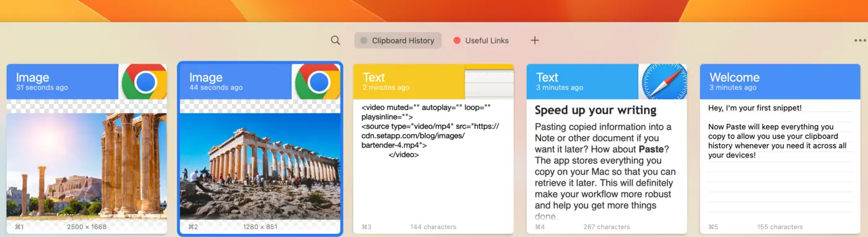Click the ⌘4 shortcut label

(x=540, y=226)
